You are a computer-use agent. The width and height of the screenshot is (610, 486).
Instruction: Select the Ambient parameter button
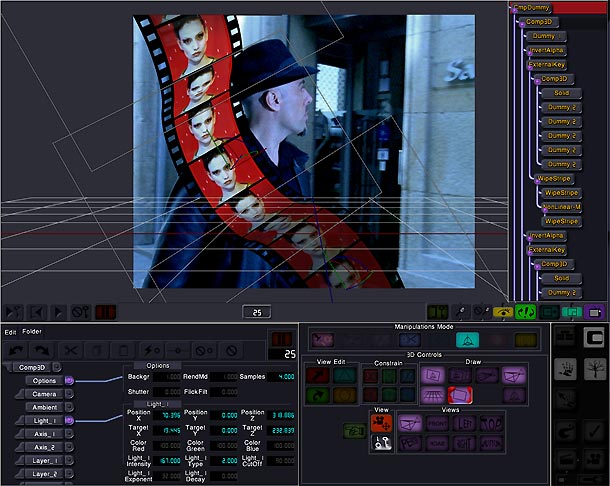point(44,407)
